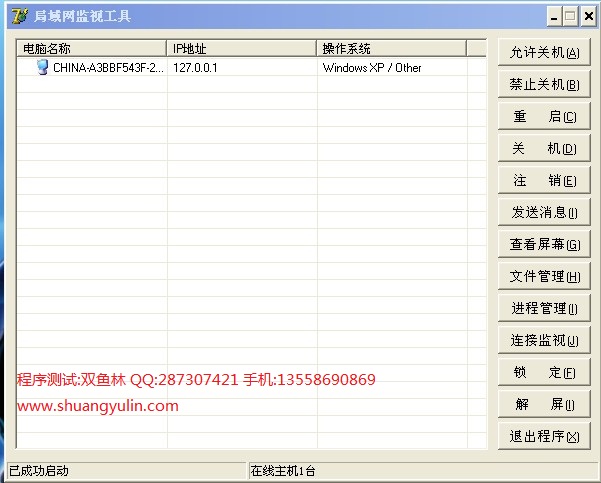This screenshot has width=601, height=483.
Task: Open 文件管理(H) file manager
Action: [544, 276]
